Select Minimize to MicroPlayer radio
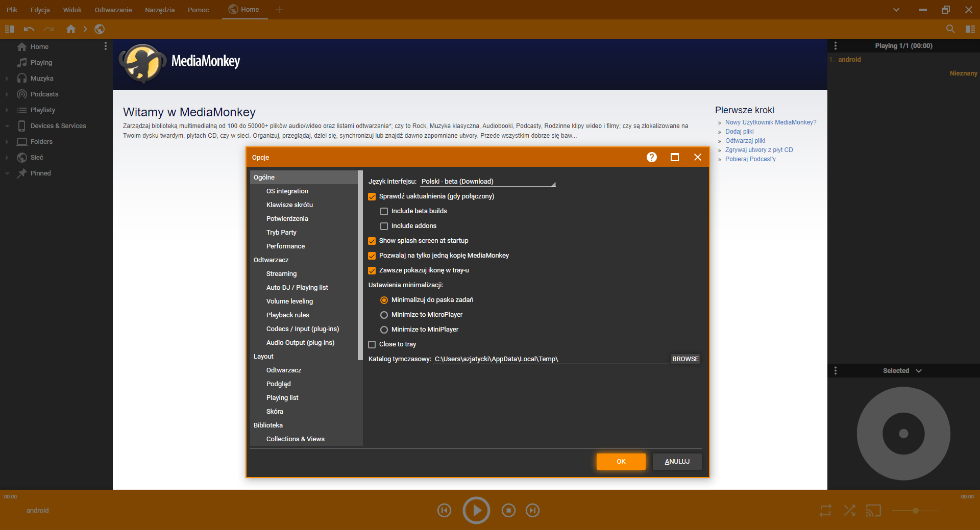 coord(384,315)
